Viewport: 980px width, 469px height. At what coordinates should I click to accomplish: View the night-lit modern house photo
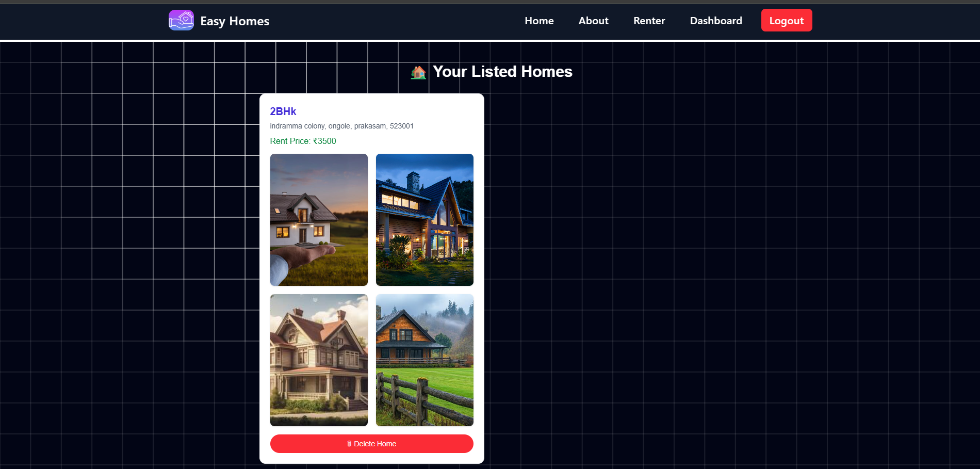pyautogui.click(x=424, y=220)
